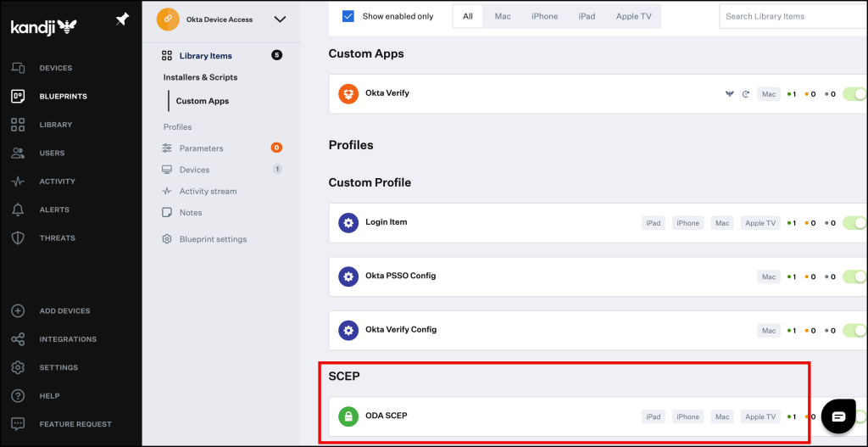Go to Integrations in the sidebar
The image size is (868, 447).
click(68, 339)
